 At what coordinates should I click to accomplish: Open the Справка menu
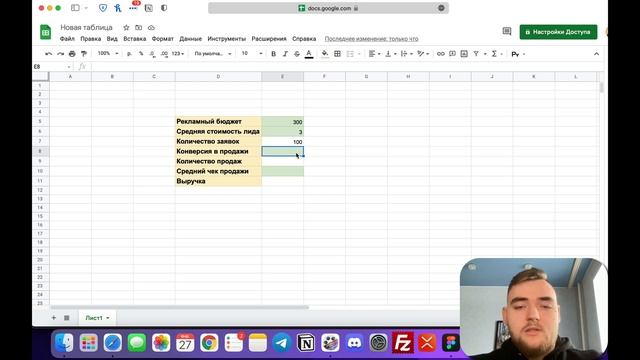(304, 39)
